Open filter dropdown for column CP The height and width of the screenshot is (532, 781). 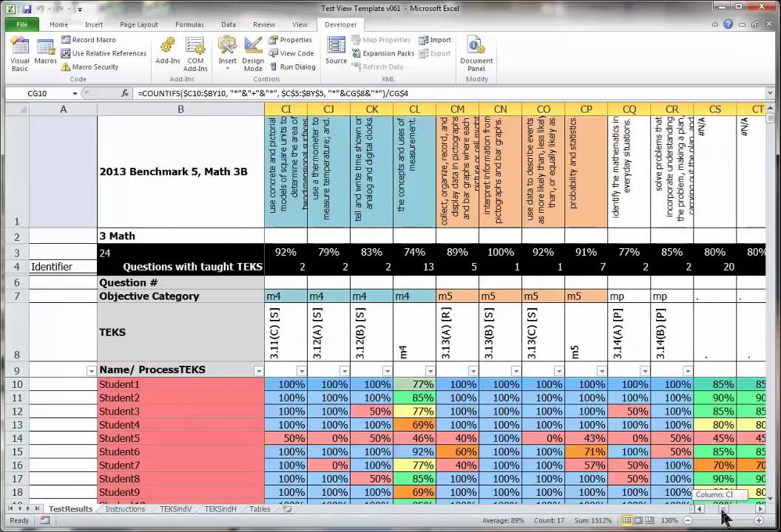point(601,371)
